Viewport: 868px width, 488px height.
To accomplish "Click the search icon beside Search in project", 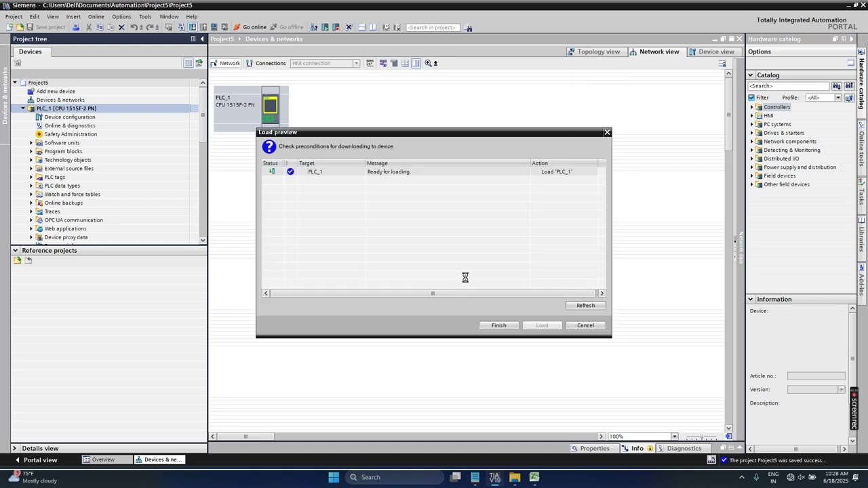I will tap(469, 28).
